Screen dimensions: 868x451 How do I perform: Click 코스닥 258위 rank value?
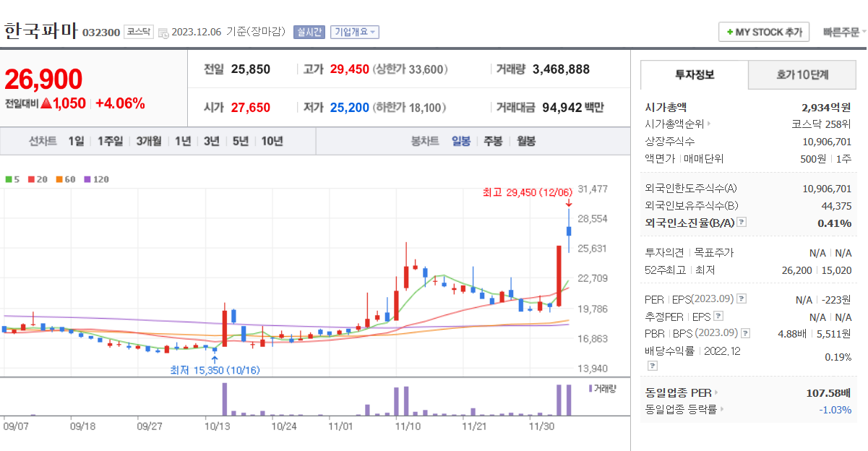(822, 124)
